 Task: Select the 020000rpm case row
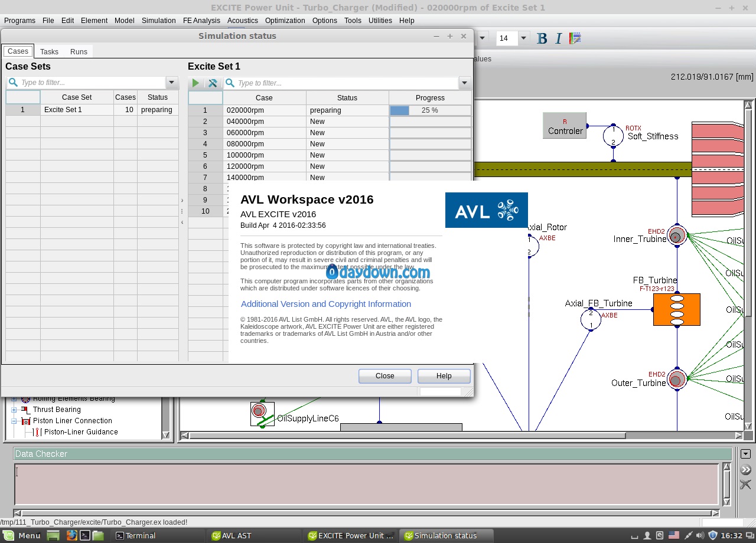(x=330, y=110)
